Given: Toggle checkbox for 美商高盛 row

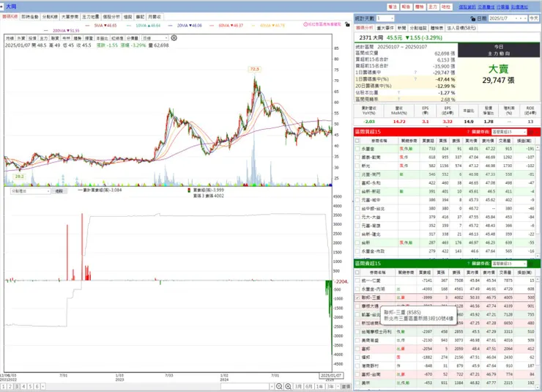Looking at the screenshot, I should coord(357,341).
